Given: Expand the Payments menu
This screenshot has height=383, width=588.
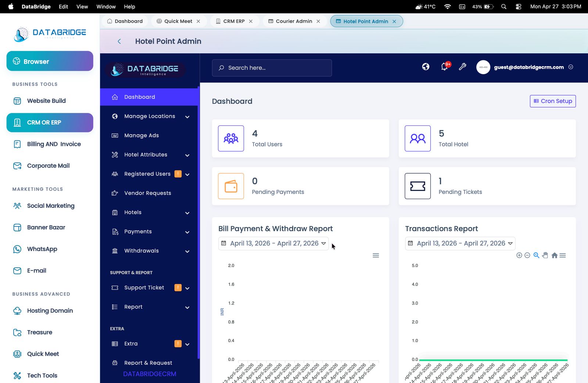Looking at the screenshot, I should (149, 232).
